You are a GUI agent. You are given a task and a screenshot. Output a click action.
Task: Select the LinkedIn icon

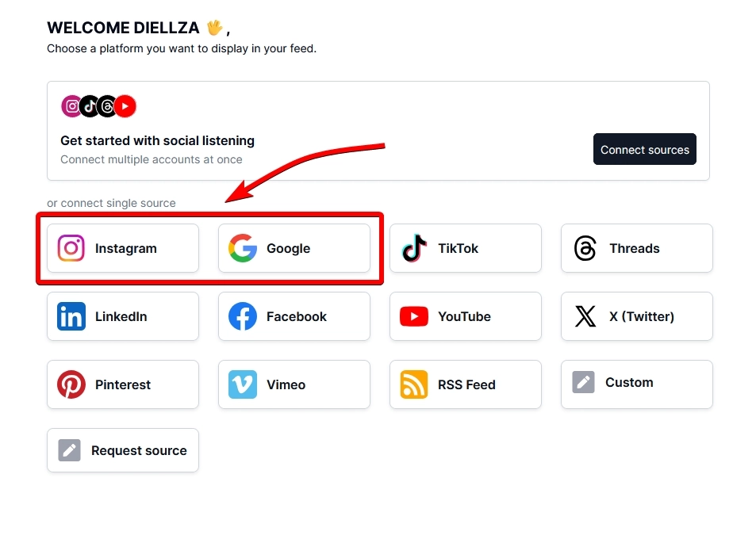[71, 316]
